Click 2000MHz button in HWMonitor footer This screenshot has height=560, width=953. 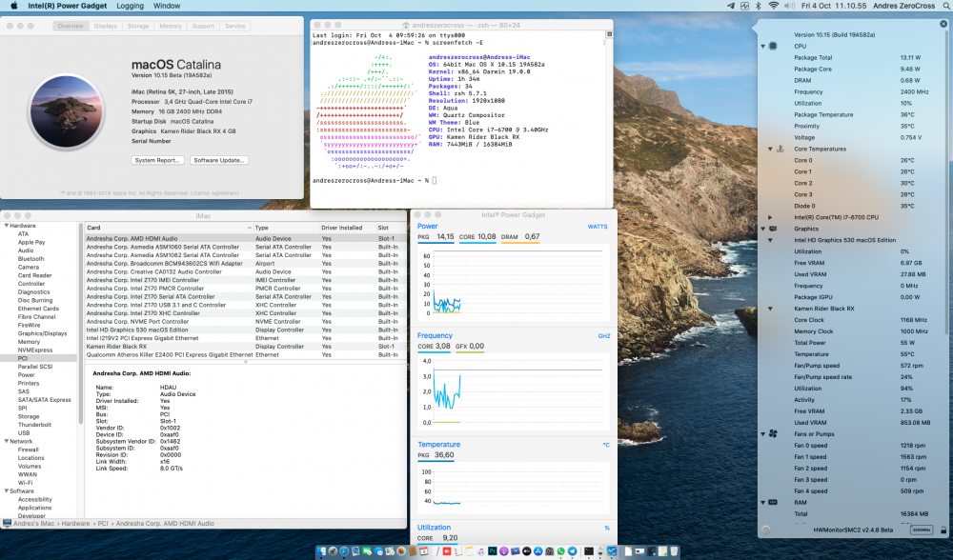pos(922,530)
